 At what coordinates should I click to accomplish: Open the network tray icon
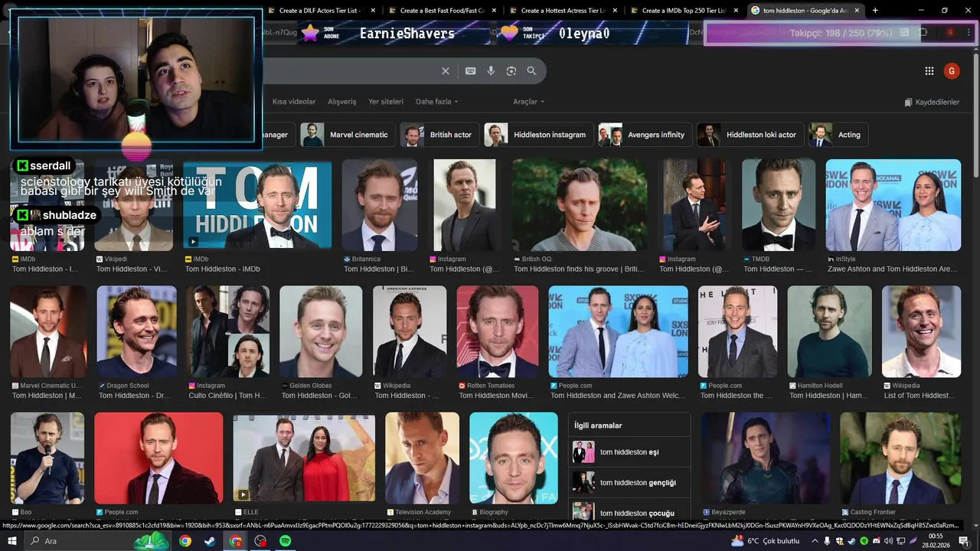point(901,541)
